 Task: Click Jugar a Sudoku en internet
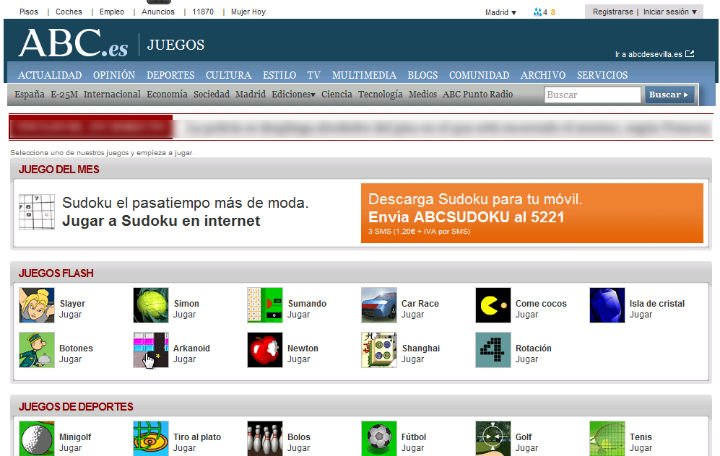click(x=161, y=221)
